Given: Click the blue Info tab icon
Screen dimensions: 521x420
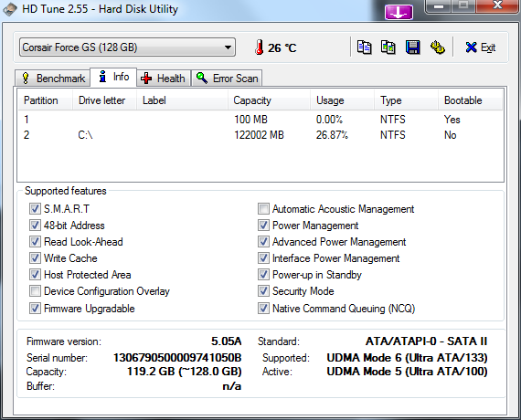Looking at the screenshot, I should click(102, 77).
